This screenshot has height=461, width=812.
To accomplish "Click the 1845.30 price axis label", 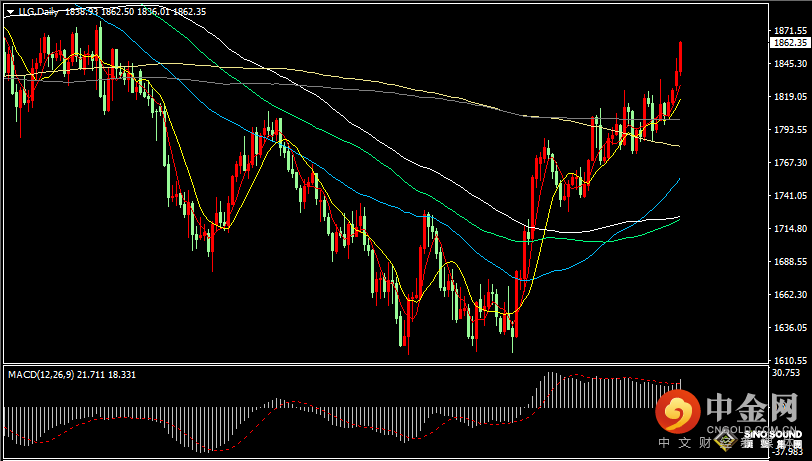I will click(789, 64).
